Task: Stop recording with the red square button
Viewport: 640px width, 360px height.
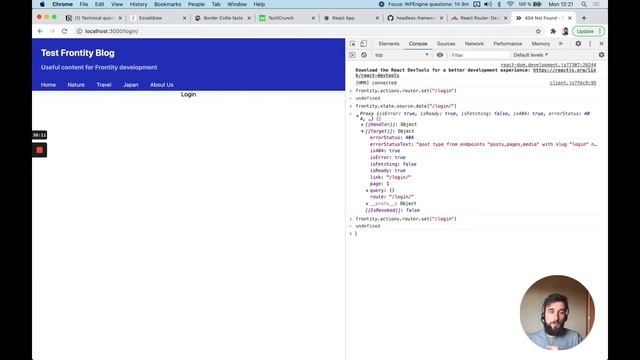Action: point(40,150)
